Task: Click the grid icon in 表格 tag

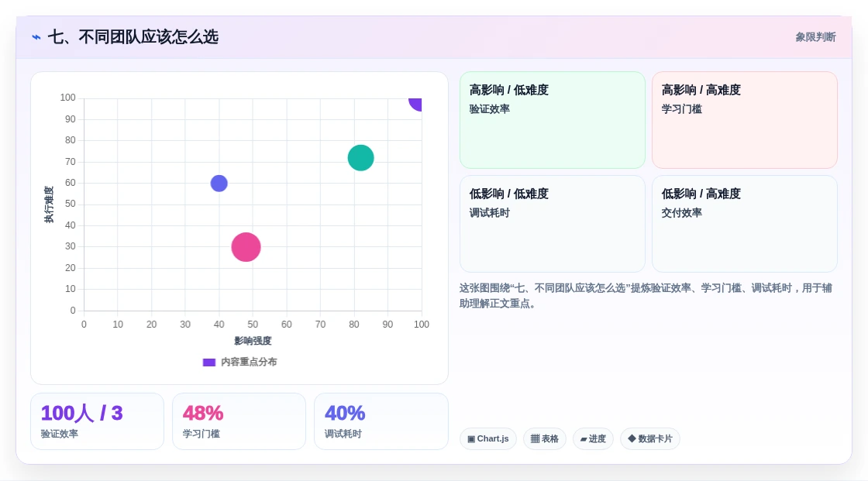Action: 535,439
